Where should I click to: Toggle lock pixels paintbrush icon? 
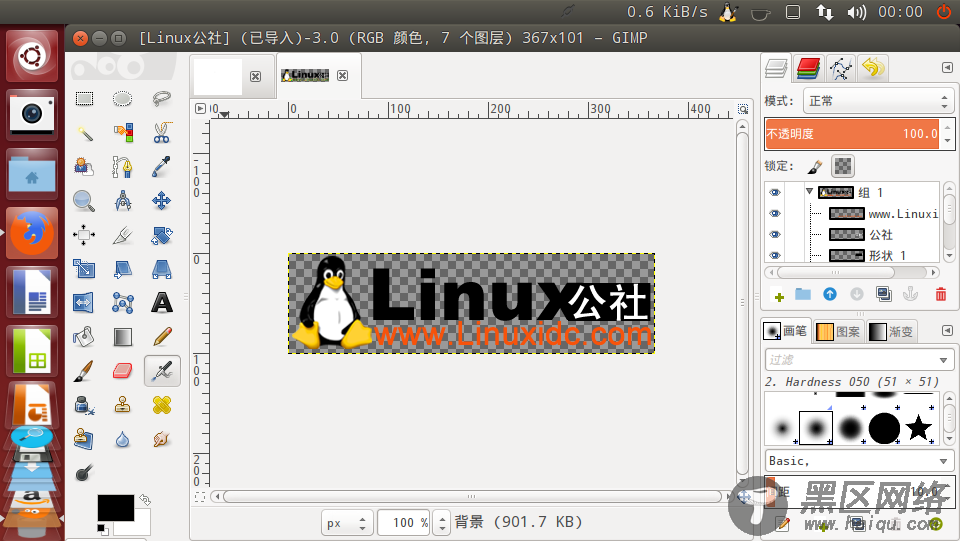click(815, 166)
